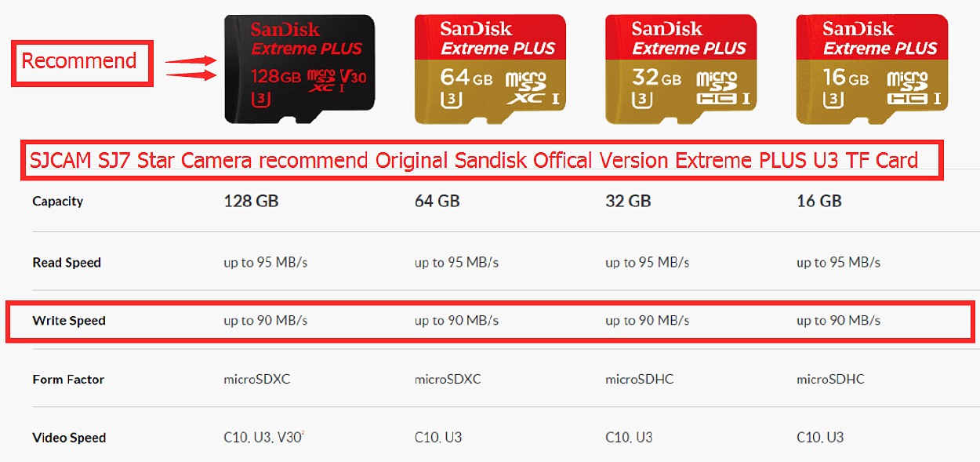Click the red arrows pointing to 128GB card
The width and height of the screenshot is (980, 462).
pos(191,67)
